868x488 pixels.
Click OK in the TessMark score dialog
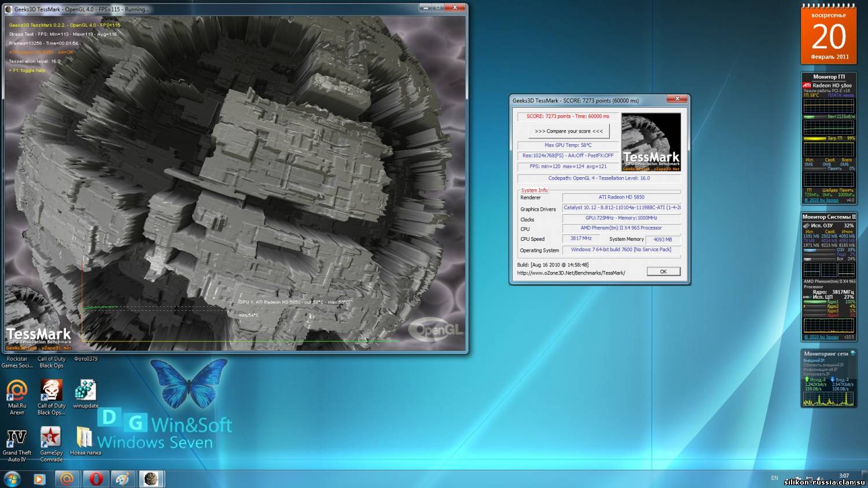[x=663, y=271]
